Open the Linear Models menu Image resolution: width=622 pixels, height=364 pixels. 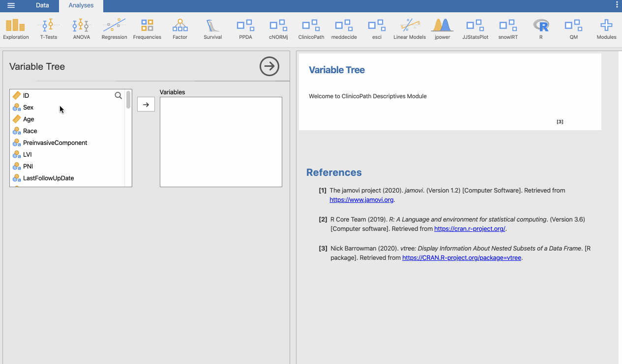pos(410,30)
